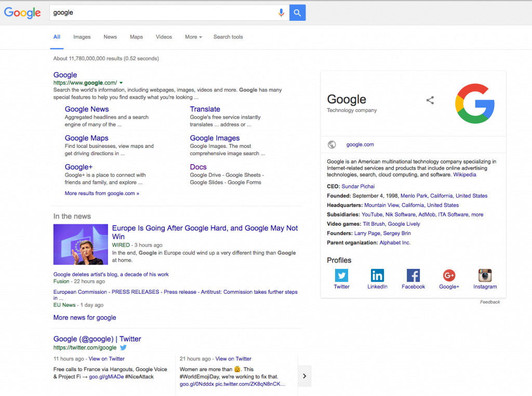This screenshot has height=396, width=532.
Task: Open the Docs sitelink
Action: click(x=198, y=167)
